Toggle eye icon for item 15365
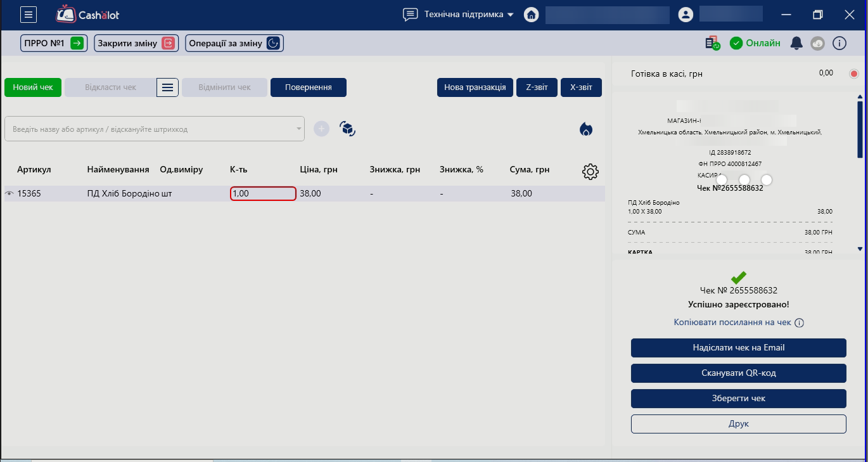Viewport: 868px width, 462px height. click(x=10, y=194)
